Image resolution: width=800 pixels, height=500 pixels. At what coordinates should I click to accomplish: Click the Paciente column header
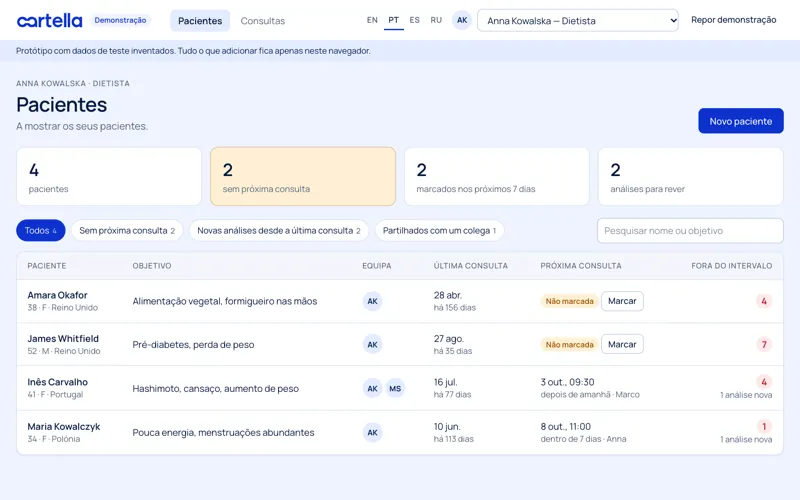pos(47,266)
